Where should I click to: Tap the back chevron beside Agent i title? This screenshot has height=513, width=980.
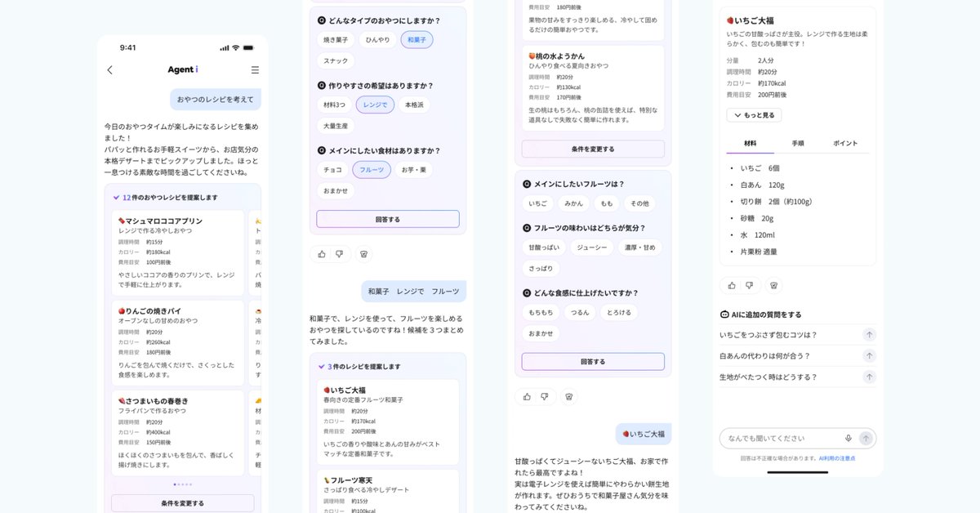click(110, 70)
